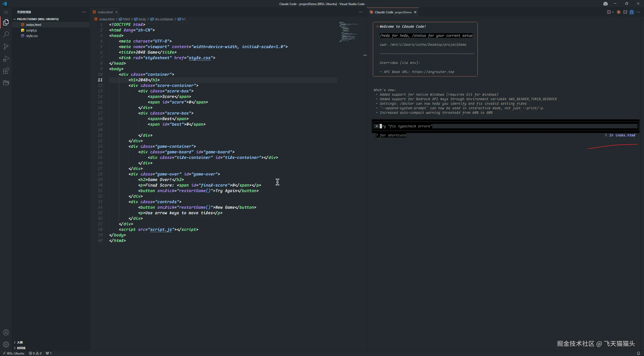Screen dimensions: 644x356
Task: Open the Accounts menu icon
Action: pyautogui.click(x=6, y=332)
